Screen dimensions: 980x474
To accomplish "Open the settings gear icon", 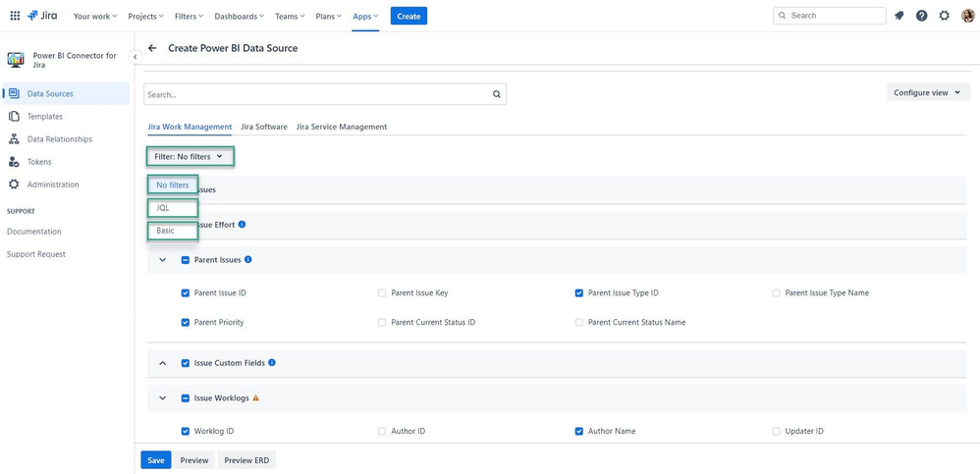I will pyautogui.click(x=945, y=17).
